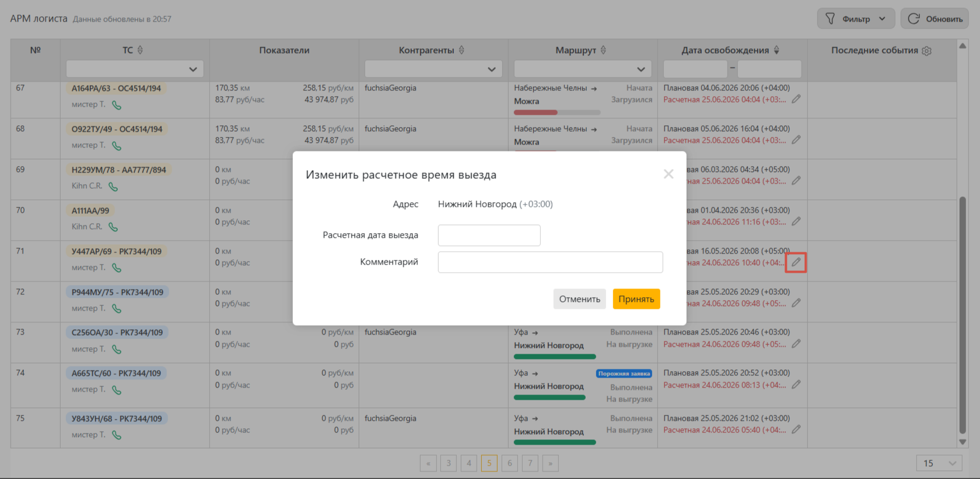
Task: Call Kihn C.R. in row 70
Action: coord(113,227)
